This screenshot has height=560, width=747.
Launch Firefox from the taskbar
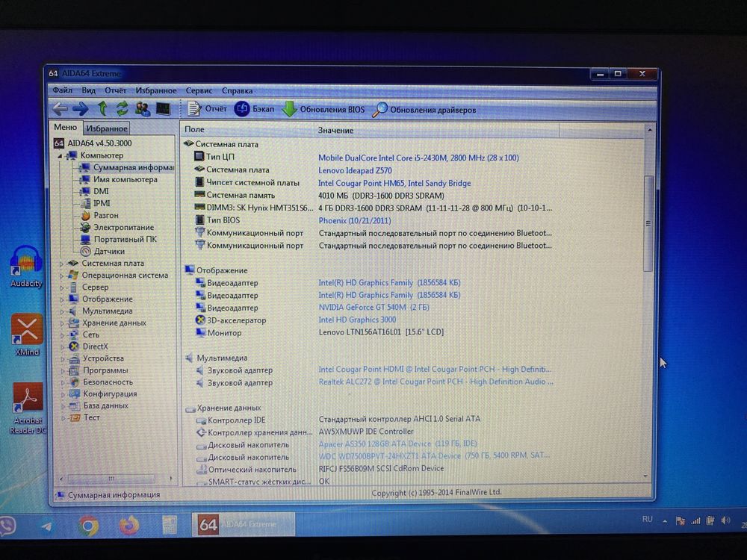point(128,525)
